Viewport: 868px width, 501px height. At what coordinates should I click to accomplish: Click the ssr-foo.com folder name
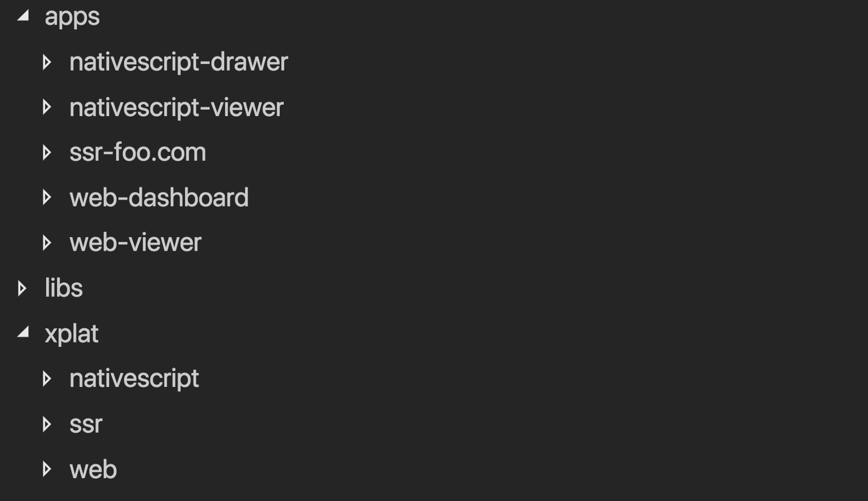click(x=138, y=153)
